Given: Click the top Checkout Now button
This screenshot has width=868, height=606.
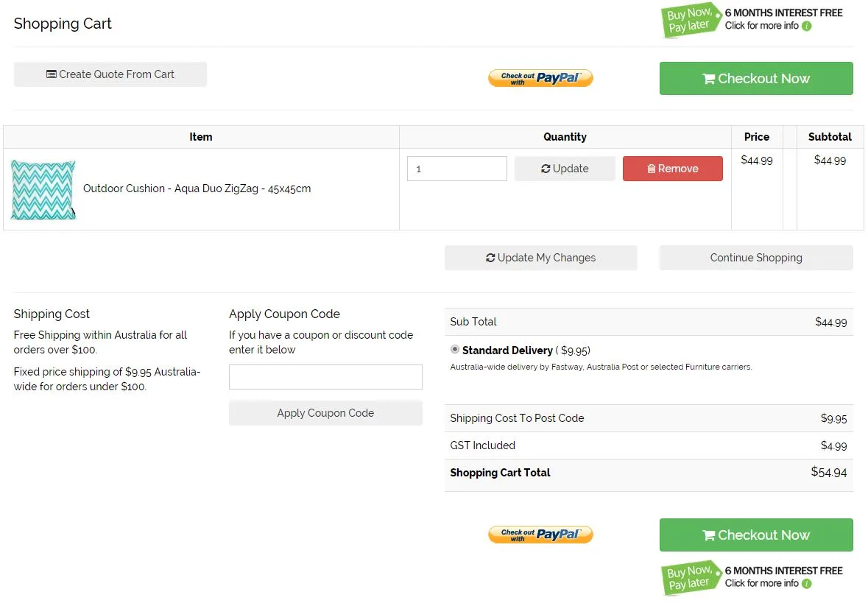Looking at the screenshot, I should [755, 79].
